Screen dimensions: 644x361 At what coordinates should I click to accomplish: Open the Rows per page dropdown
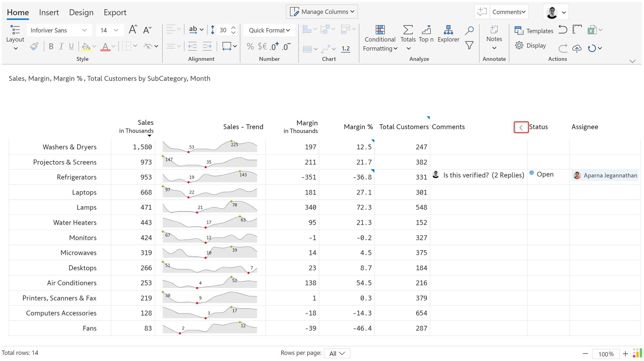337,353
